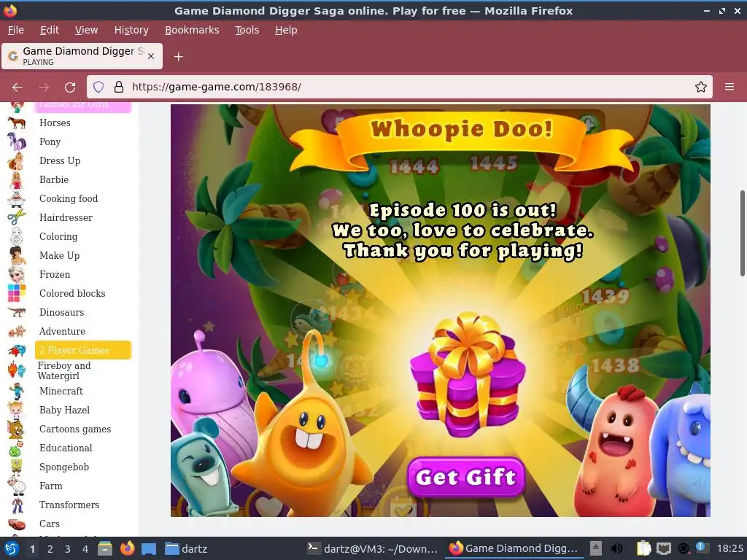The width and height of the screenshot is (747, 560).
Task: Open Spongebob games link
Action: [64, 467]
